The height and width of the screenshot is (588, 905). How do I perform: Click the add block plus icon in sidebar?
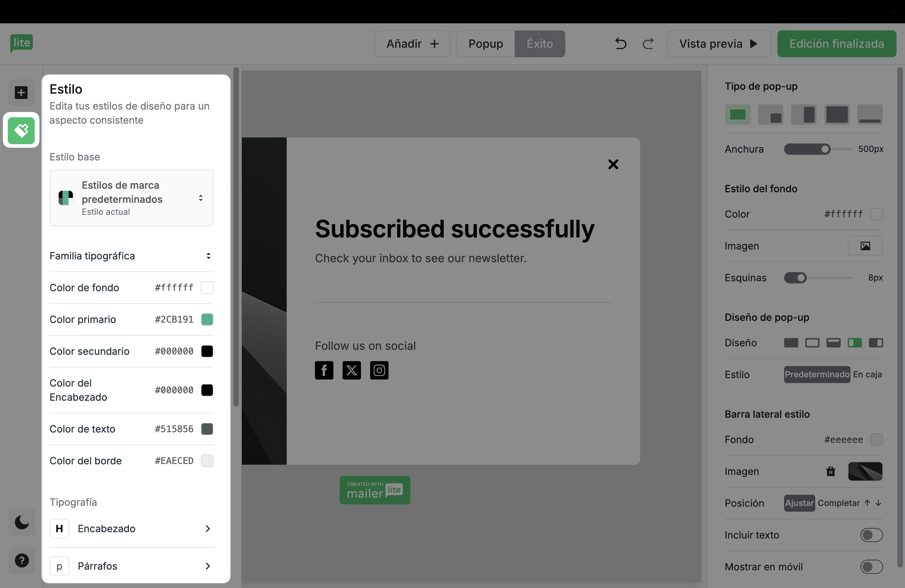tap(21, 92)
